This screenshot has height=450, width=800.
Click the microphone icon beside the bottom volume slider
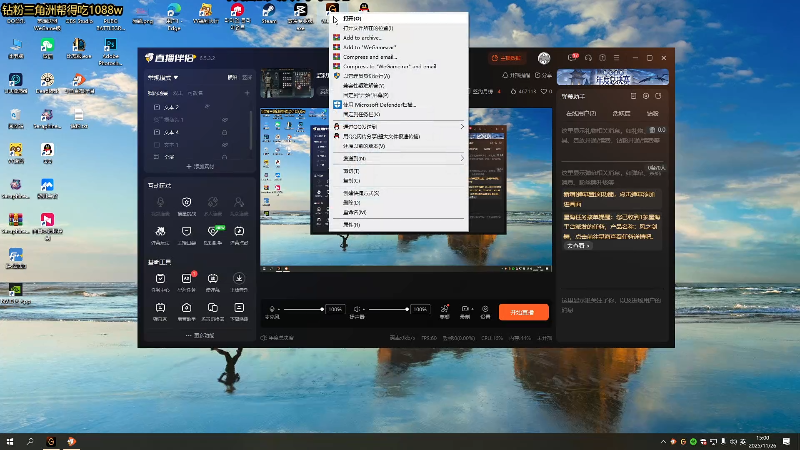pos(272,309)
